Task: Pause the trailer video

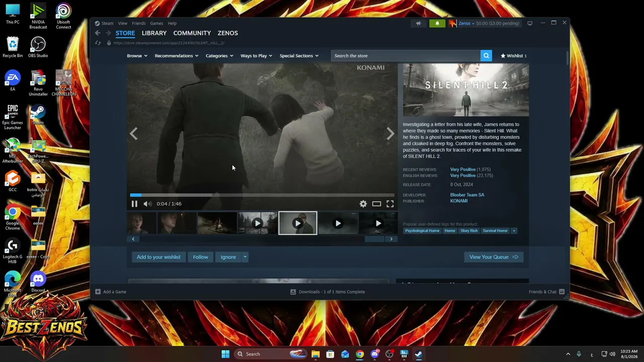Action: 134,204
